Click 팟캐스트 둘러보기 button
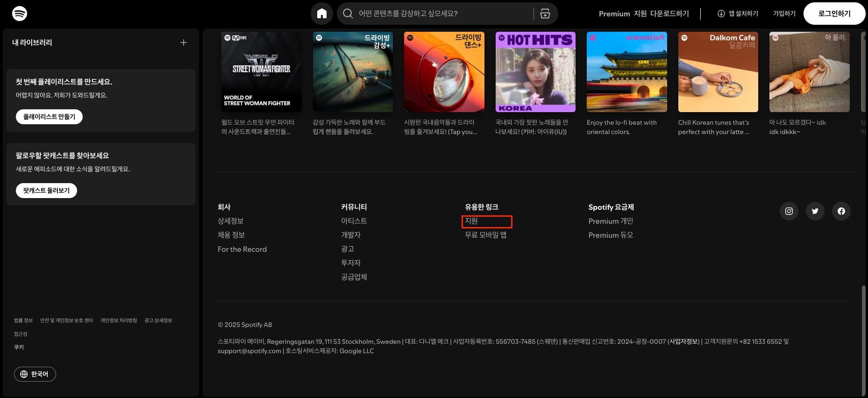 click(x=46, y=191)
